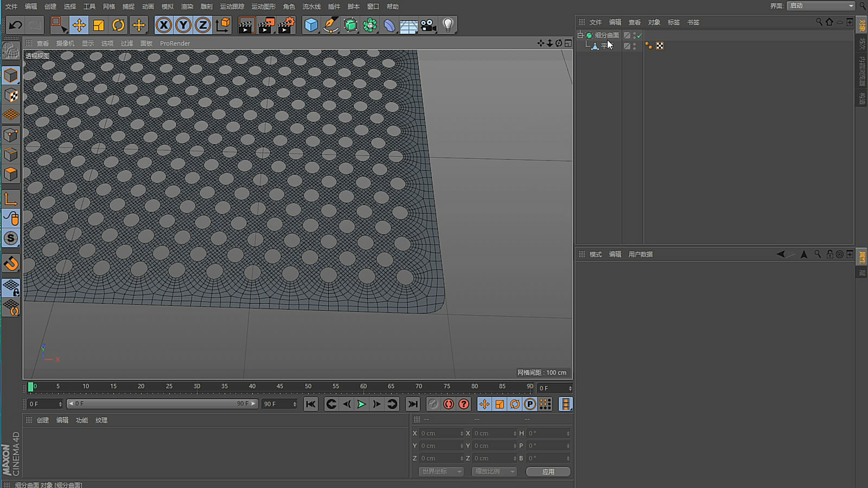Add a Light object with bulb icon

pos(448,25)
